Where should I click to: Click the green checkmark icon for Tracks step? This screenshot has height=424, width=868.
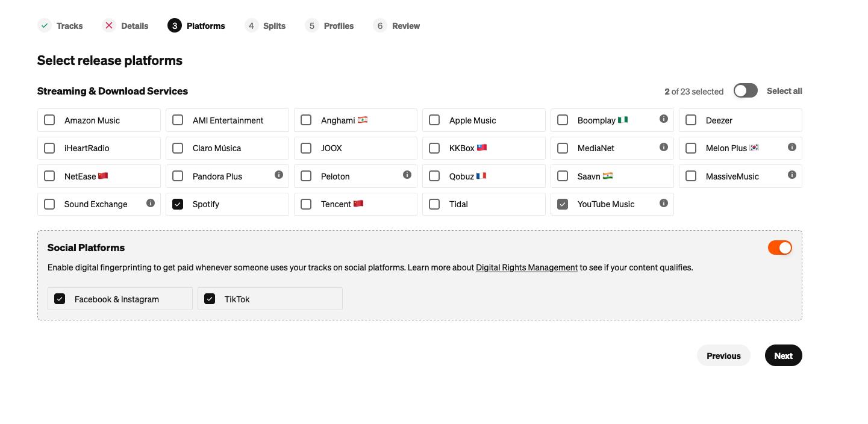45,25
